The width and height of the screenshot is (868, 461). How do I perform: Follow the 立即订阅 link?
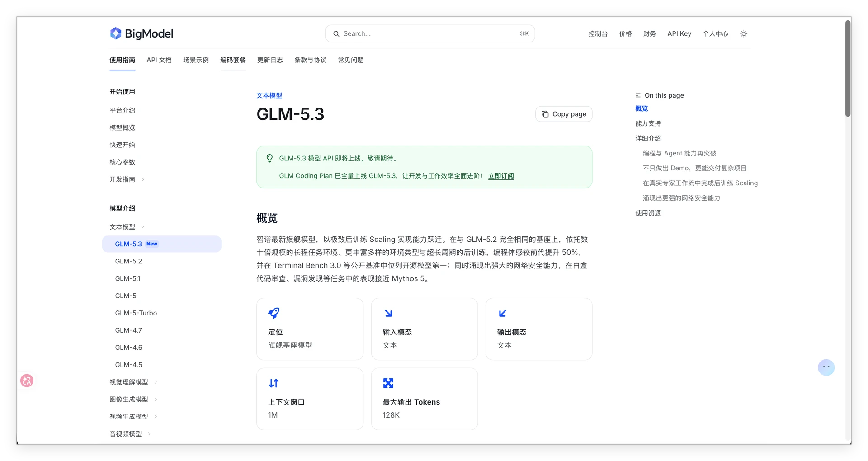click(501, 176)
